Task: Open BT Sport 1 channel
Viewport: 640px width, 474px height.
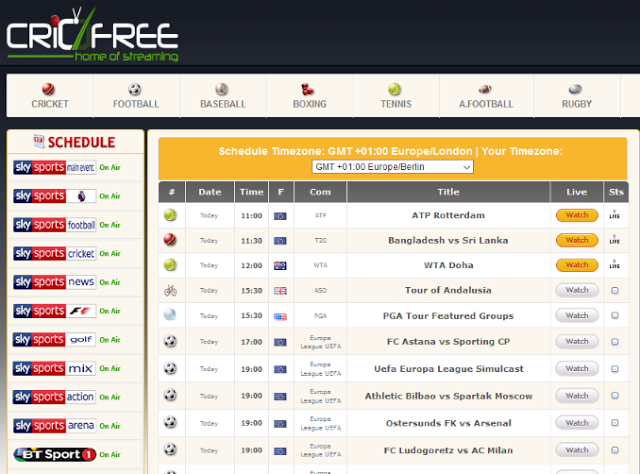Action: (55, 454)
